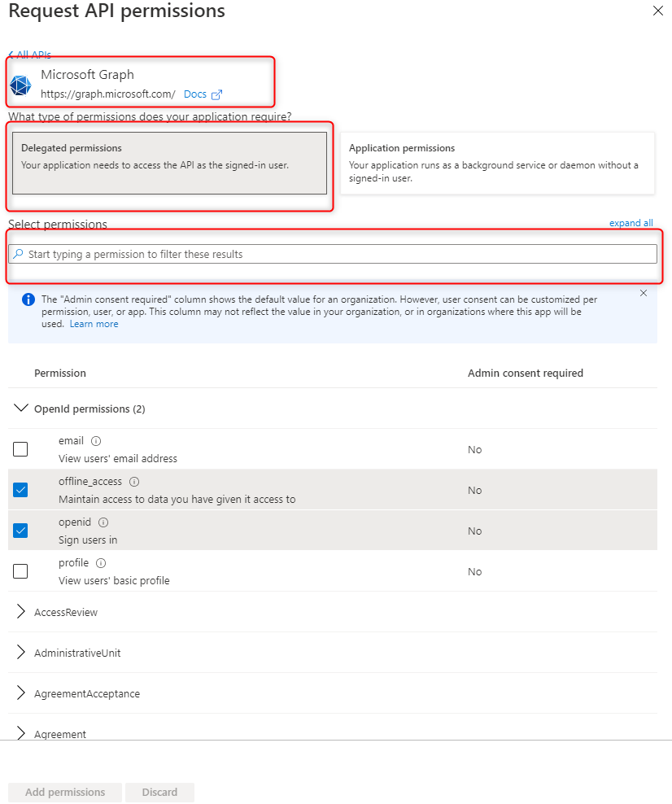Click the info icon beside offline_access
Viewport: 672px width, 804px height.
(134, 482)
